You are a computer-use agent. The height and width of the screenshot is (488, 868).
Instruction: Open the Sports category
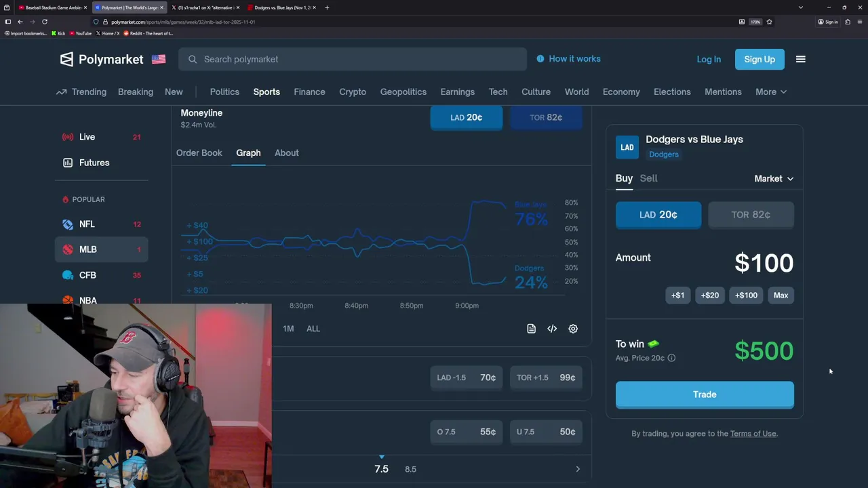267,92
